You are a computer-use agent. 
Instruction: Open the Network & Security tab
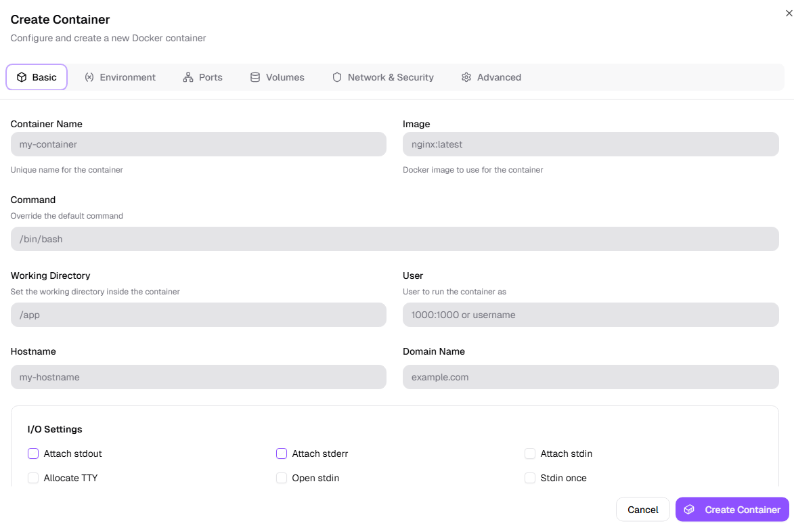tap(383, 77)
